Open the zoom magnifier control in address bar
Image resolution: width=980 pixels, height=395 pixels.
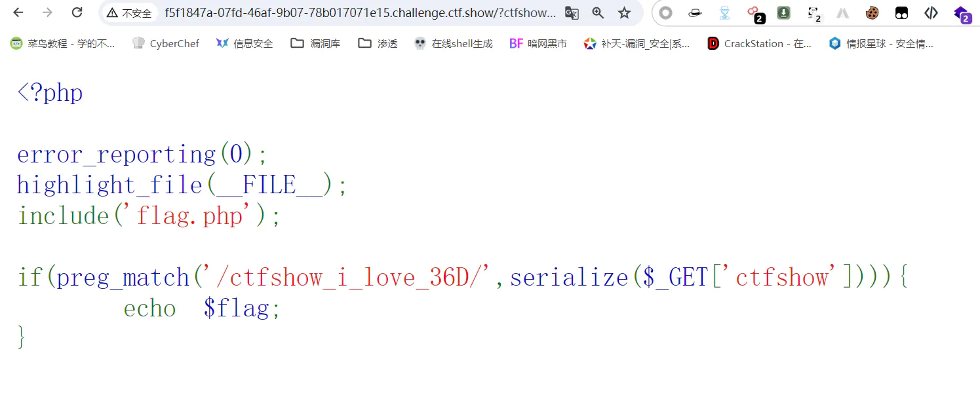click(x=598, y=12)
